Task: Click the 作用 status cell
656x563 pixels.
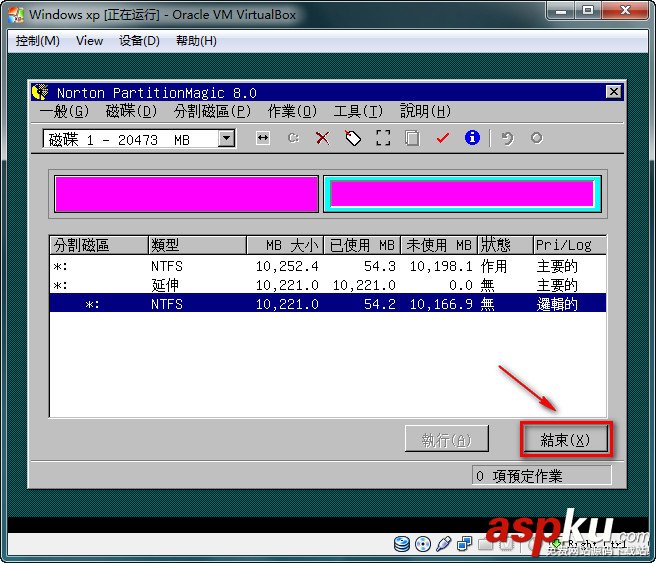Action: point(494,266)
